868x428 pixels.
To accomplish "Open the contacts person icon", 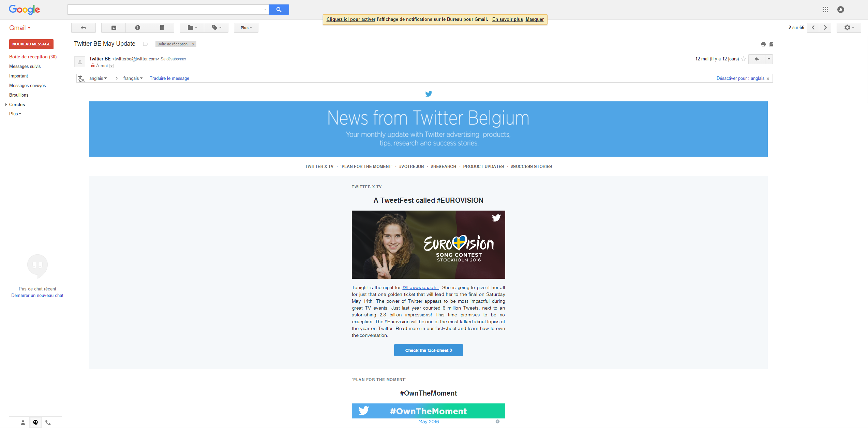I will pos(23,423).
